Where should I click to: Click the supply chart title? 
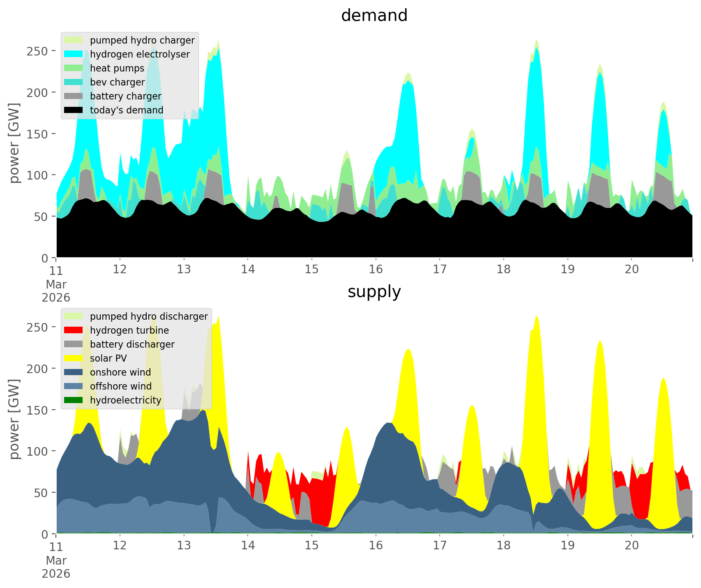[374, 292]
